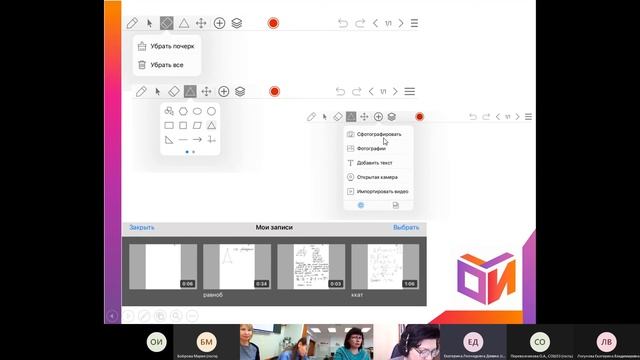This screenshot has height=360, width=640.
Task: Pick the square shape in the palette
Action: point(183,125)
